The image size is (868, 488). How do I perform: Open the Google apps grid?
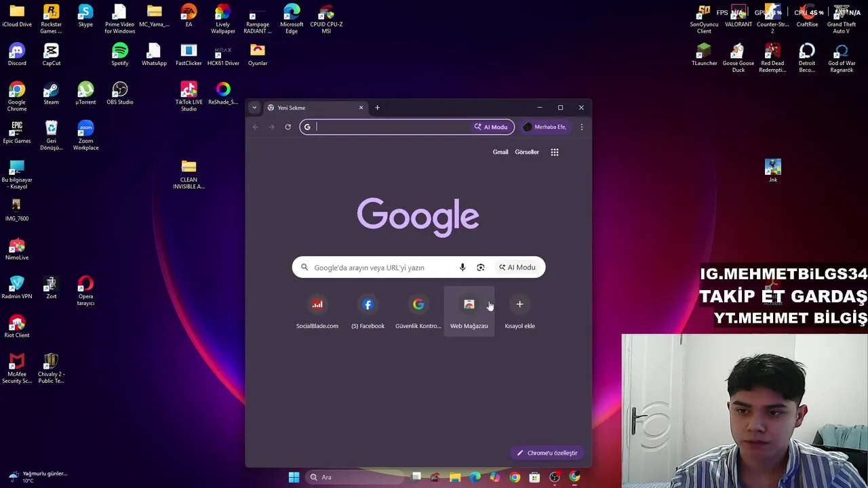(x=555, y=152)
